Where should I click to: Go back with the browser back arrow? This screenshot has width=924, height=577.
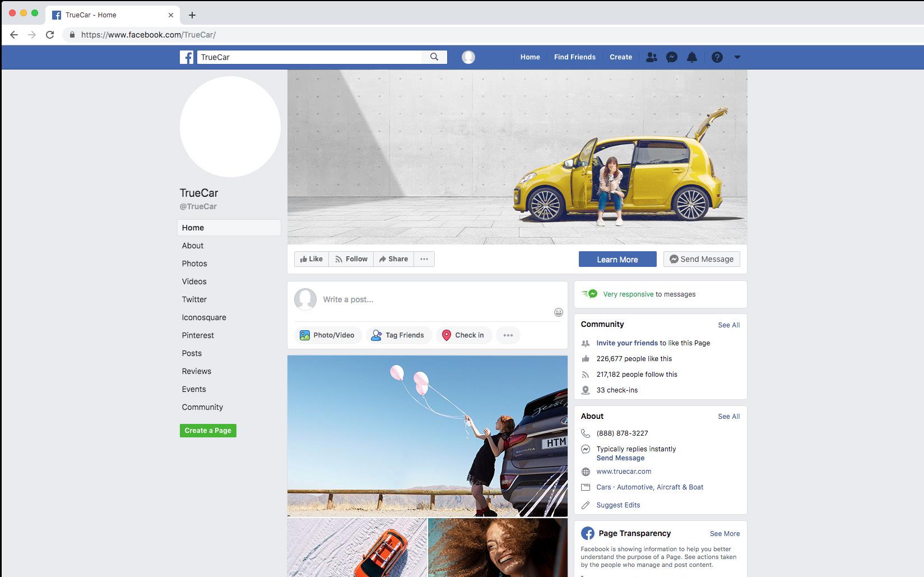point(14,35)
